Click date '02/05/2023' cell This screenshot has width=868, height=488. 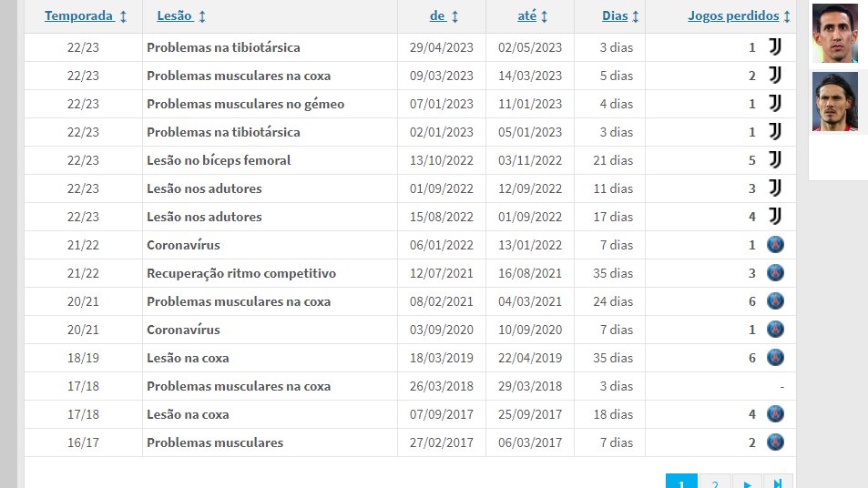530,47
